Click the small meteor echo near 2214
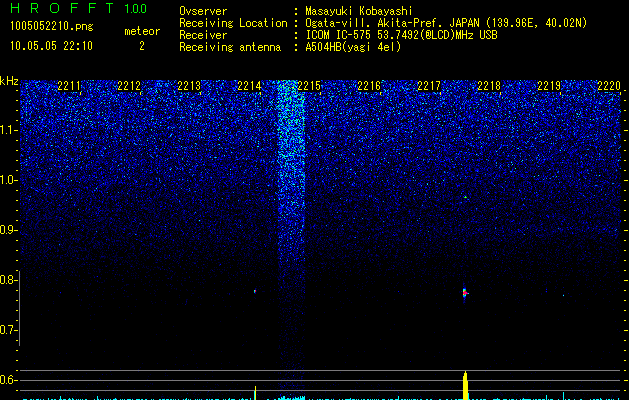629x400 pixels. [255, 291]
